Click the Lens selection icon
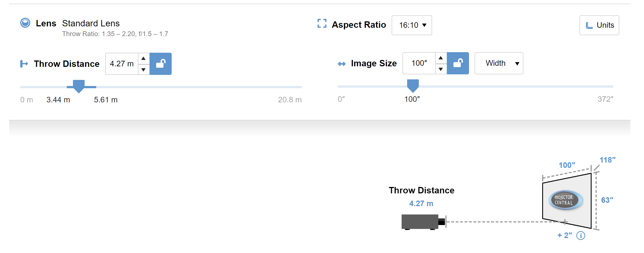The height and width of the screenshot is (253, 644). coord(26,23)
